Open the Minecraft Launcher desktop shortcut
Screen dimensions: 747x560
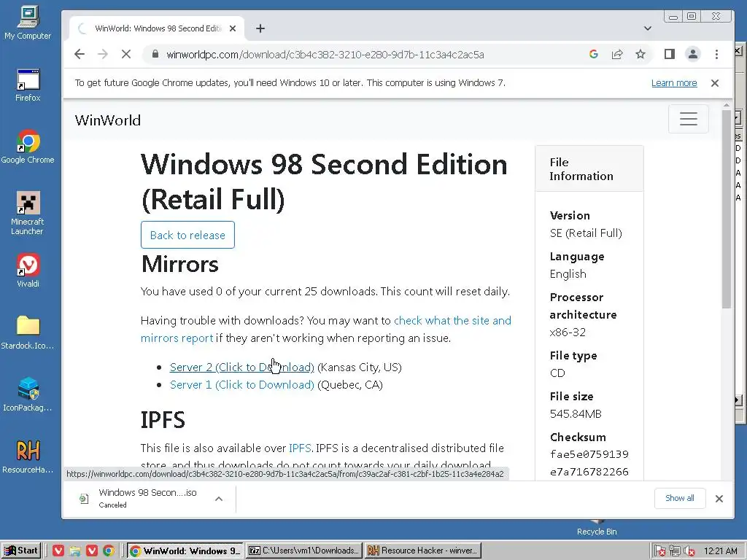pos(28,213)
